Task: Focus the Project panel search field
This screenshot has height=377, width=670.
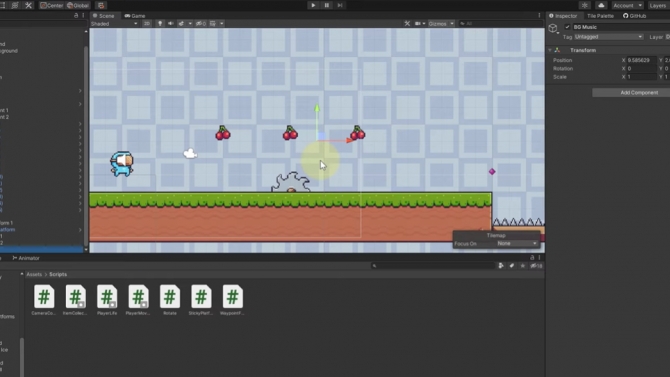Action: [432, 266]
